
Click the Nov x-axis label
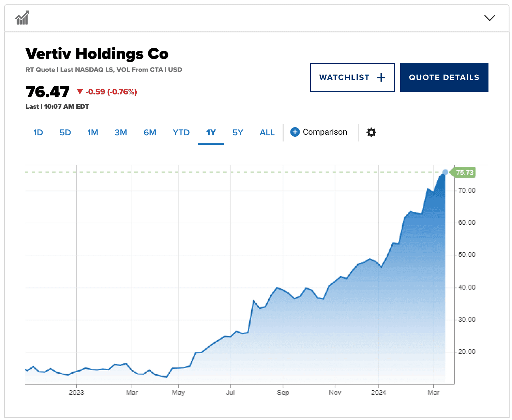click(x=335, y=392)
